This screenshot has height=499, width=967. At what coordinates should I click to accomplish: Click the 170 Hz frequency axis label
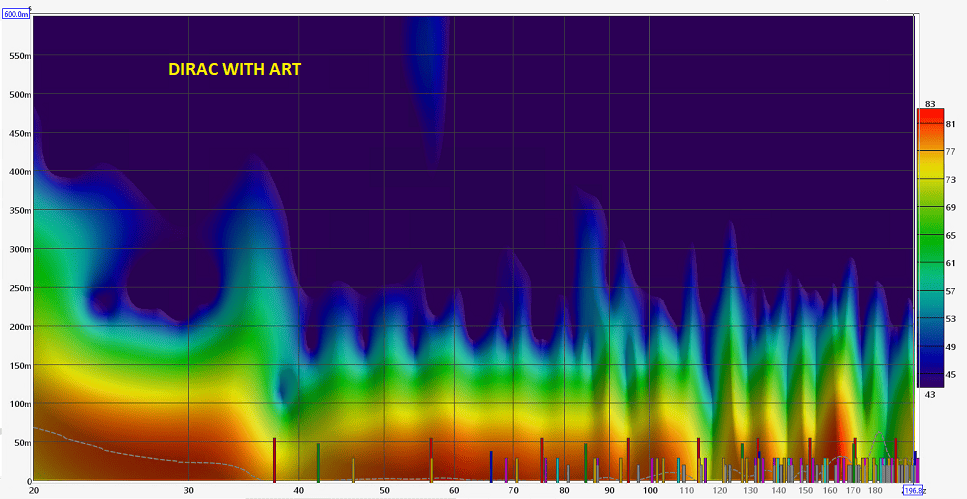[854, 490]
